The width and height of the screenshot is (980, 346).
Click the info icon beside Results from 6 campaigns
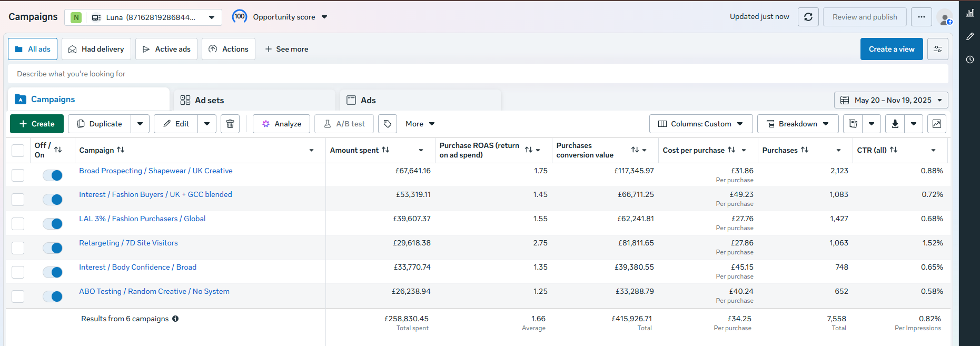coord(175,319)
